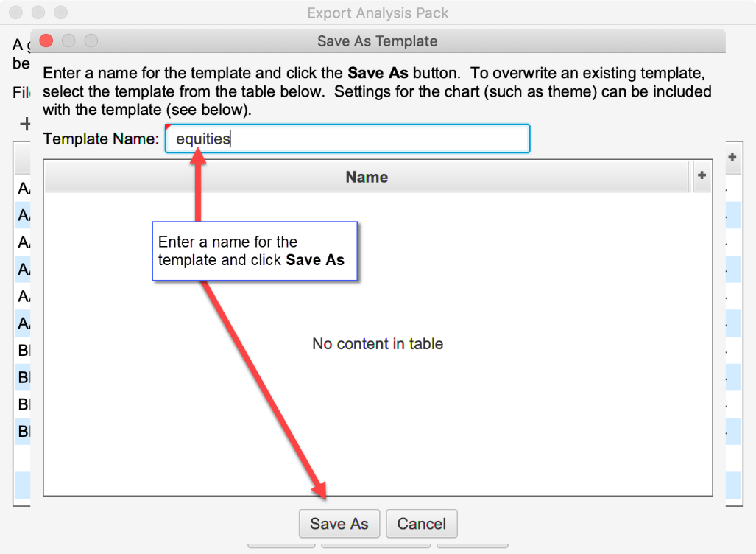Click the red corner marker in name field
This screenshot has height=554, width=756.
169,127
